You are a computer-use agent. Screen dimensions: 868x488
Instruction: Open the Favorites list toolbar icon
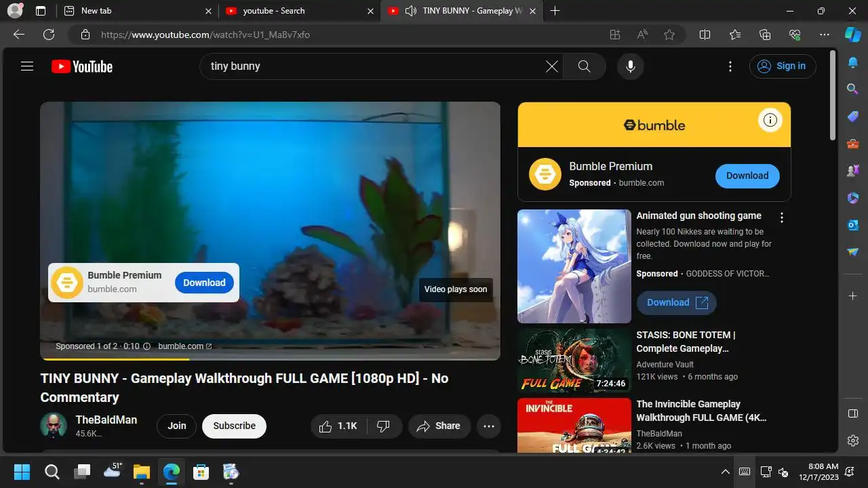(x=735, y=35)
